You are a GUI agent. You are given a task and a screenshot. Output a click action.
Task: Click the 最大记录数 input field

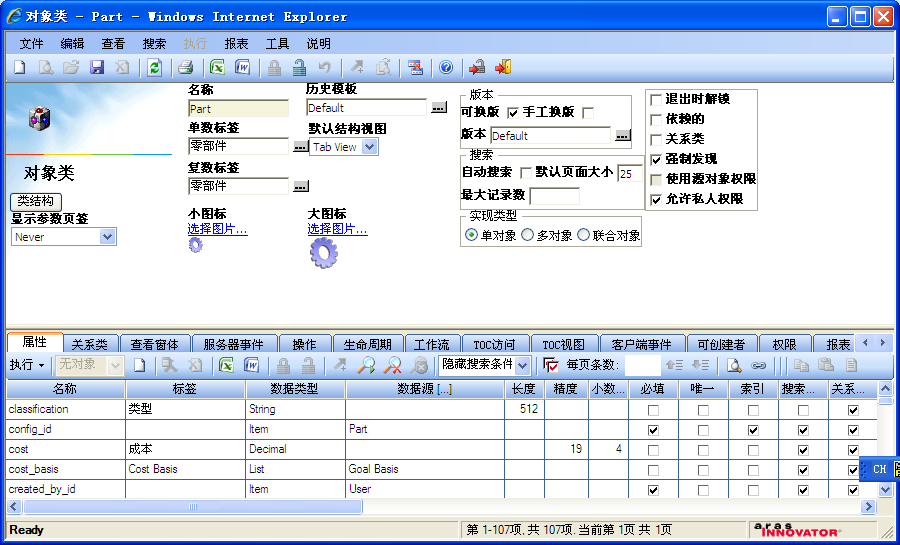[554, 196]
